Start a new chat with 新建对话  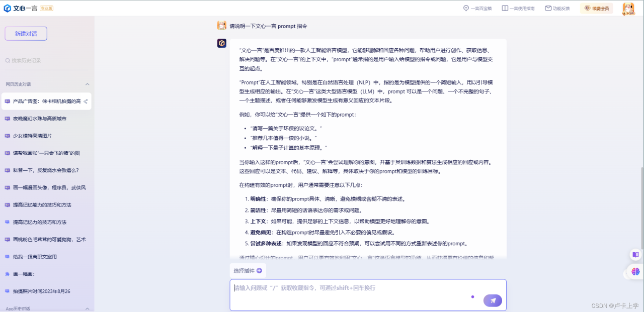(x=26, y=33)
